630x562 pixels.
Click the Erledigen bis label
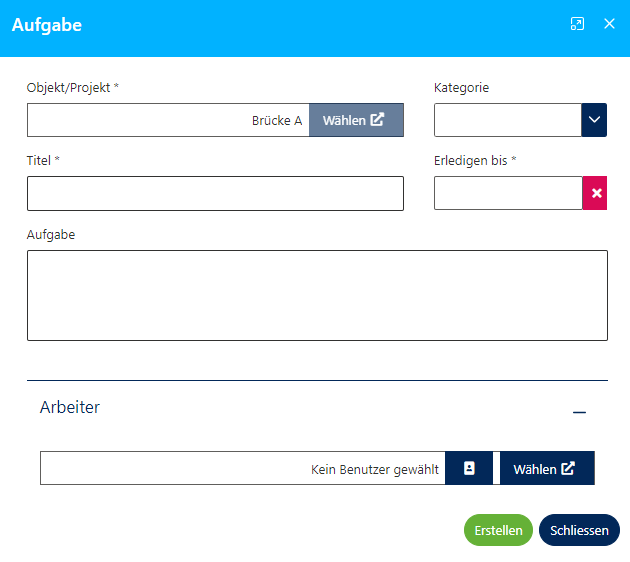[x=475, y=160]
